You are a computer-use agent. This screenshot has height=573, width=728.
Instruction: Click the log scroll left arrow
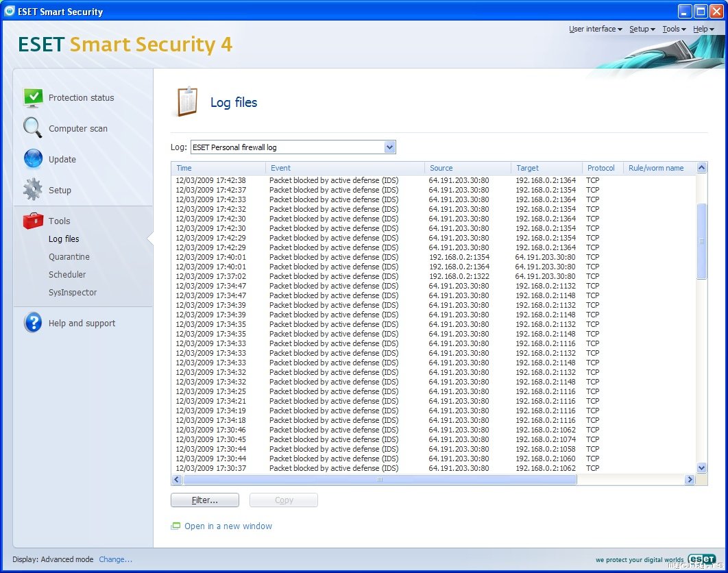(177, 479)
